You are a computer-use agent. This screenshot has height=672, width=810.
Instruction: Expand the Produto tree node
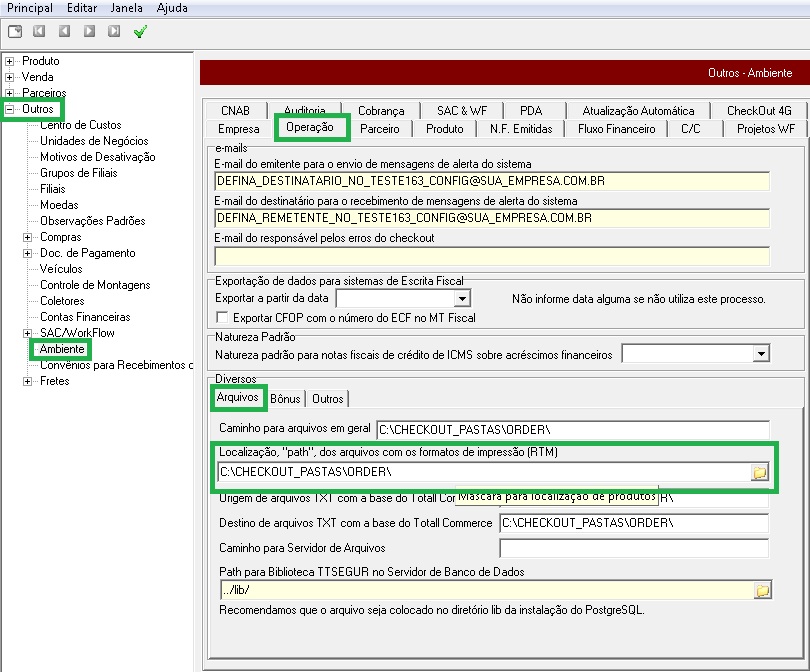point(9,61)
